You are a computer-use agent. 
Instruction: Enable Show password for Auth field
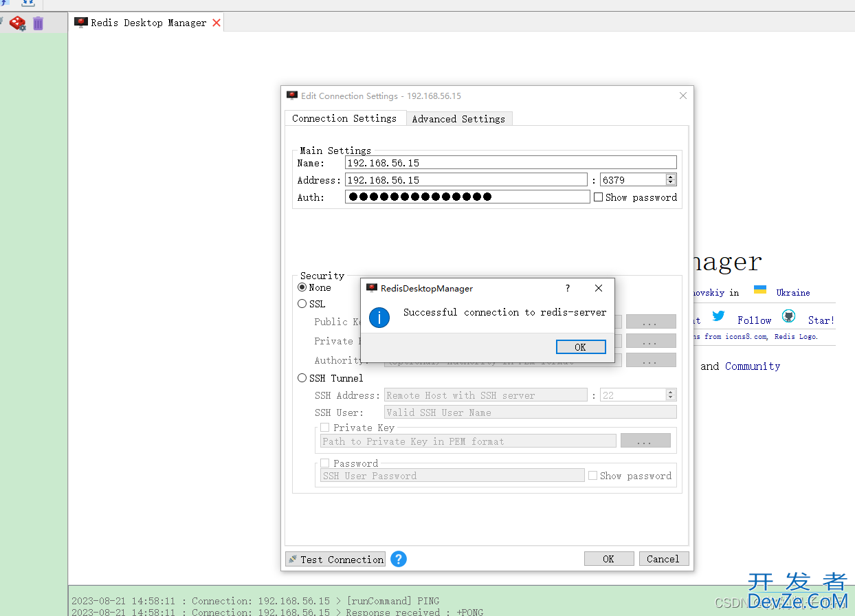tap(598, 197)
